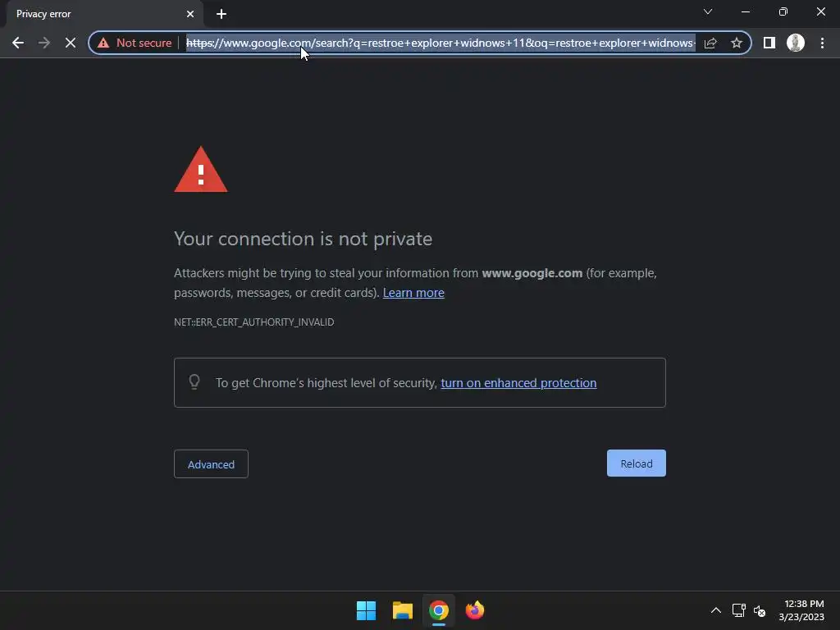Click the NET::ERR_CERT_AUTHORITY_INVALID error code

pos(254,322)
